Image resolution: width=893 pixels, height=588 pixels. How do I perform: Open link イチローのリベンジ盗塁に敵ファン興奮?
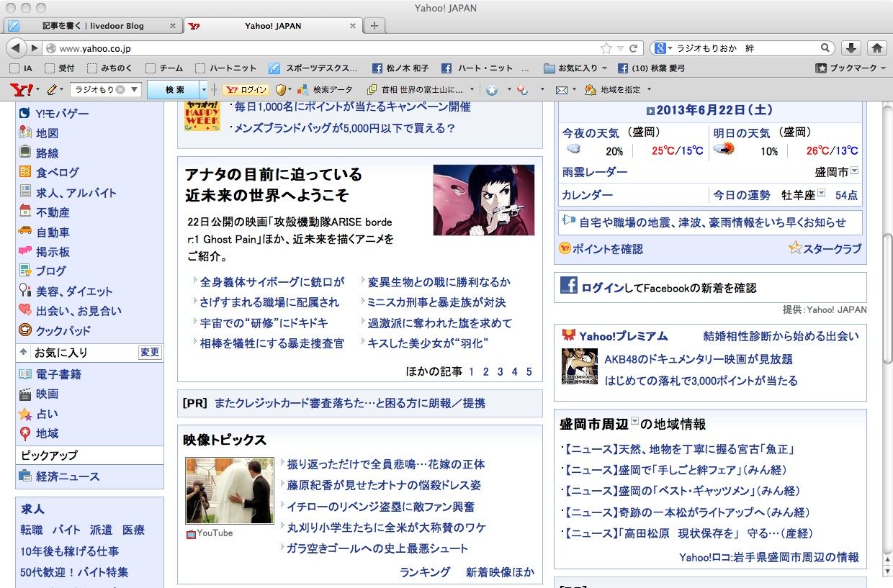tap(381, 507)
